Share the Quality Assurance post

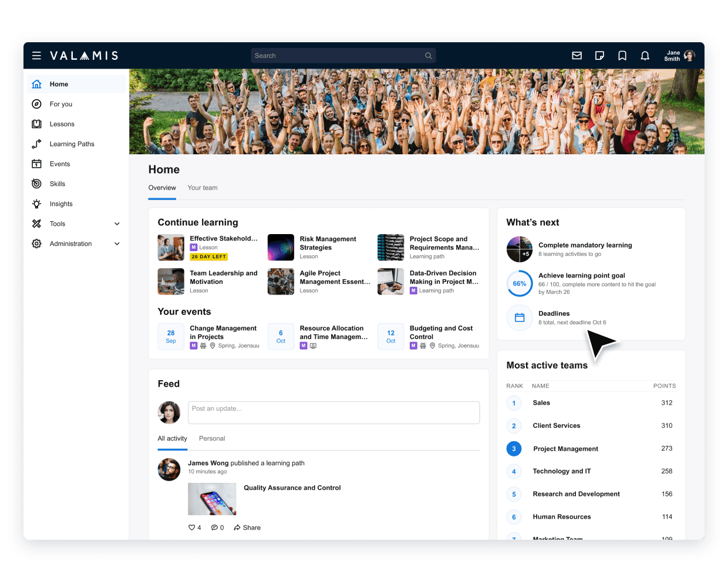(247, 527)
